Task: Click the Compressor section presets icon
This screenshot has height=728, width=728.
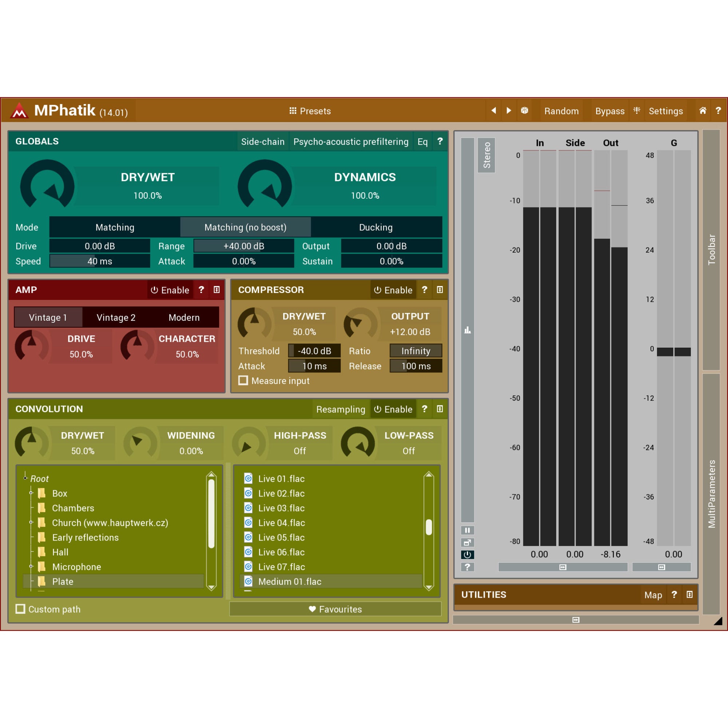Action: click(440, 290)
